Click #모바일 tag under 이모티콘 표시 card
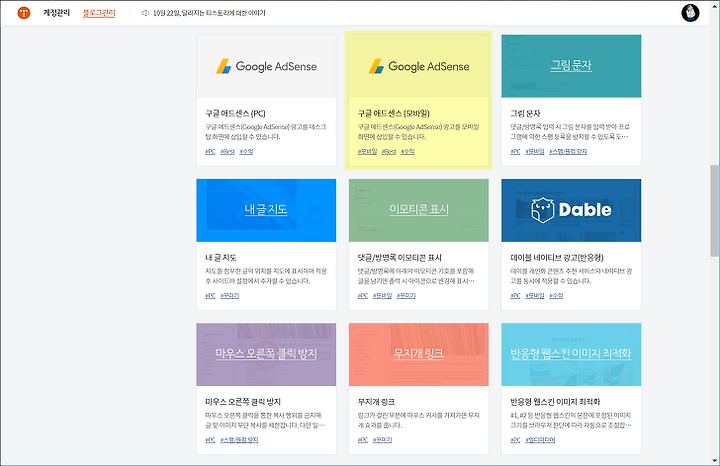Screen dimensions: 720x466 [x=382, y=296]
